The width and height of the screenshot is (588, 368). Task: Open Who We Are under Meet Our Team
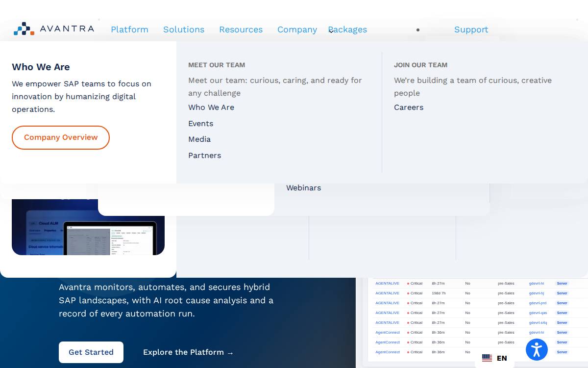[211, 107]
